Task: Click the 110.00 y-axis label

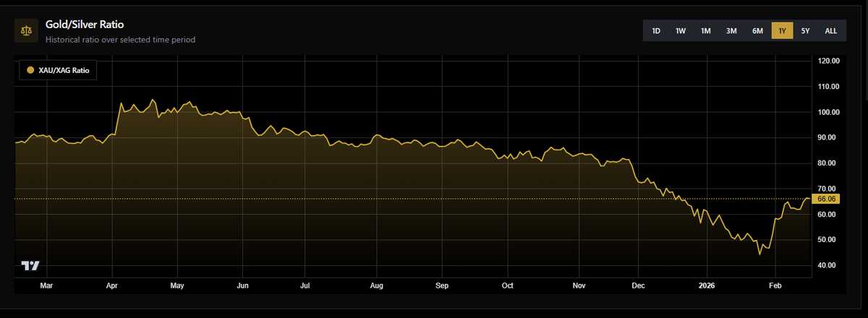Action: 828,86
